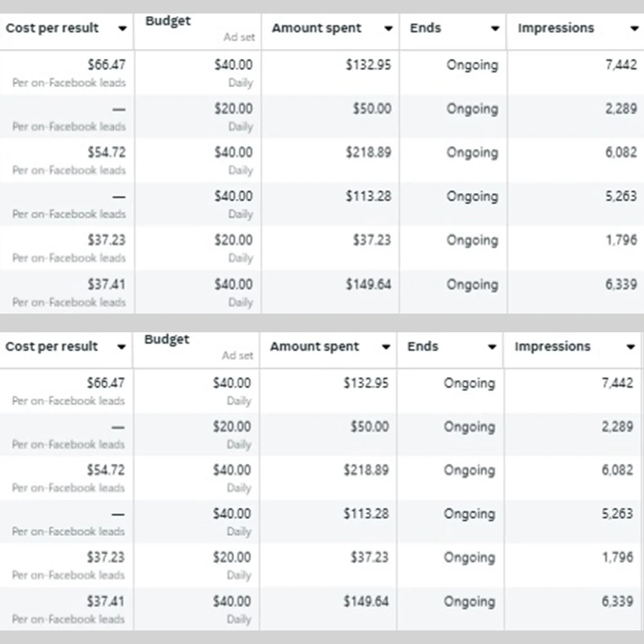Click $50.00 amount spent in top table

[x=372, y=109]
